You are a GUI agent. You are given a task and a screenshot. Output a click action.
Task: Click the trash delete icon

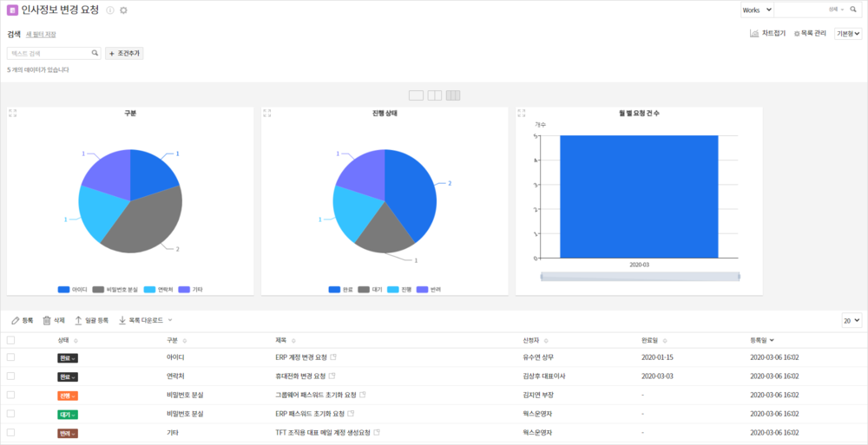(47, 320)
